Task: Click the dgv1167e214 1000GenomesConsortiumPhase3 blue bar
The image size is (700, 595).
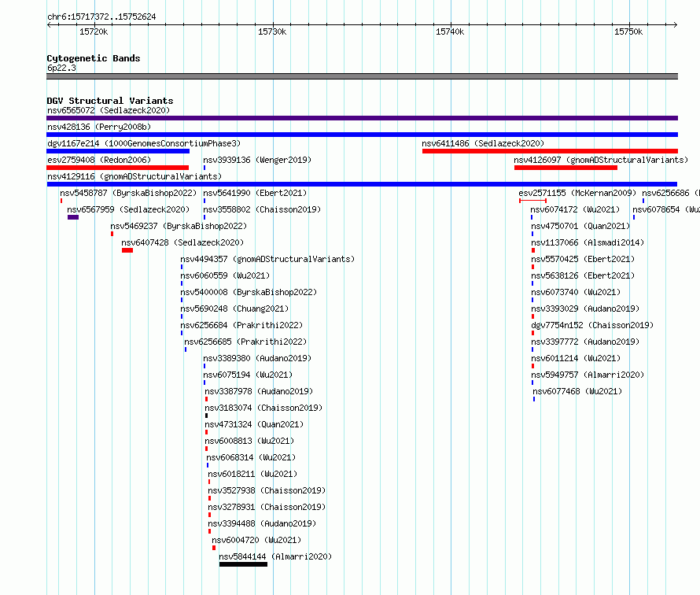Action: click(118, 151)
